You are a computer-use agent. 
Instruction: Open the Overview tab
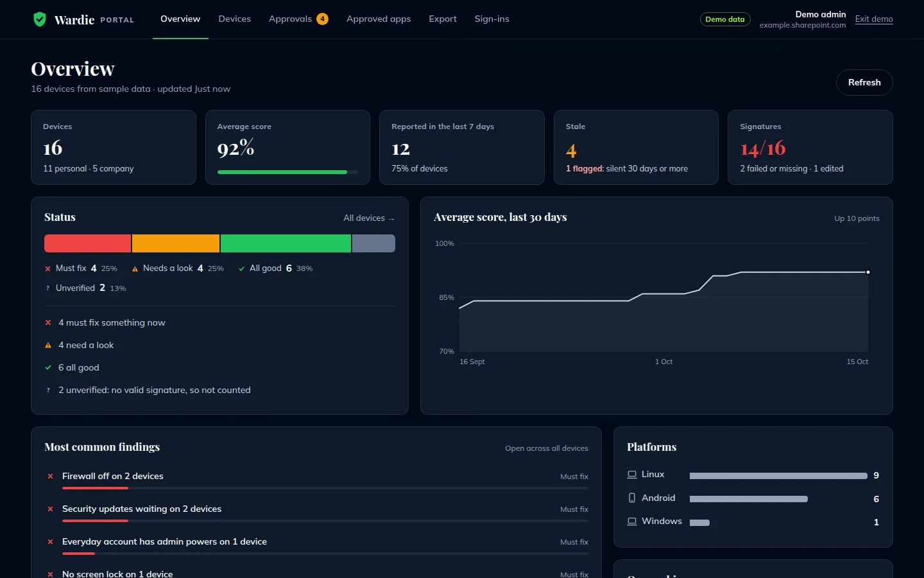[x=180, y=19]
